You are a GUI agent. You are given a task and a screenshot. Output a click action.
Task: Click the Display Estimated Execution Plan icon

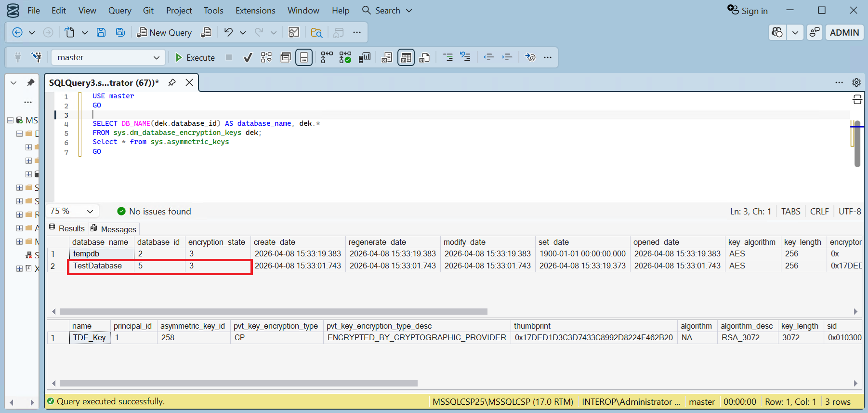(266, 58)
